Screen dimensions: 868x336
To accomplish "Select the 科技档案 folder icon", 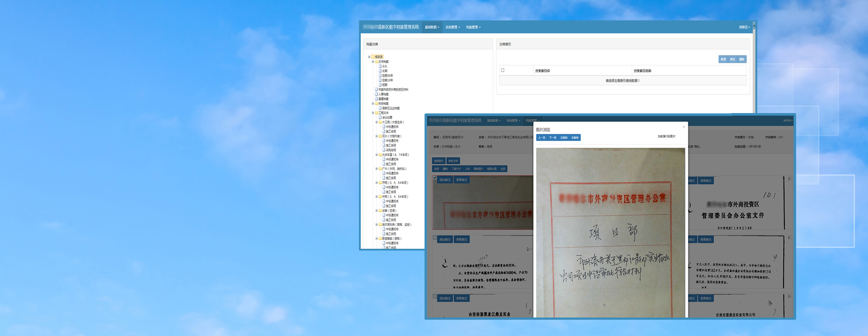I will coord(377,104).
